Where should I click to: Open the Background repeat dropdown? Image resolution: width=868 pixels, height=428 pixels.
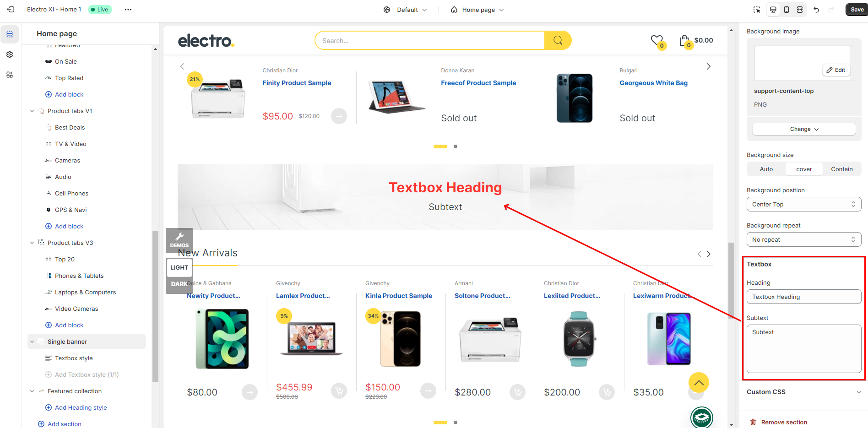pos(804,239)
